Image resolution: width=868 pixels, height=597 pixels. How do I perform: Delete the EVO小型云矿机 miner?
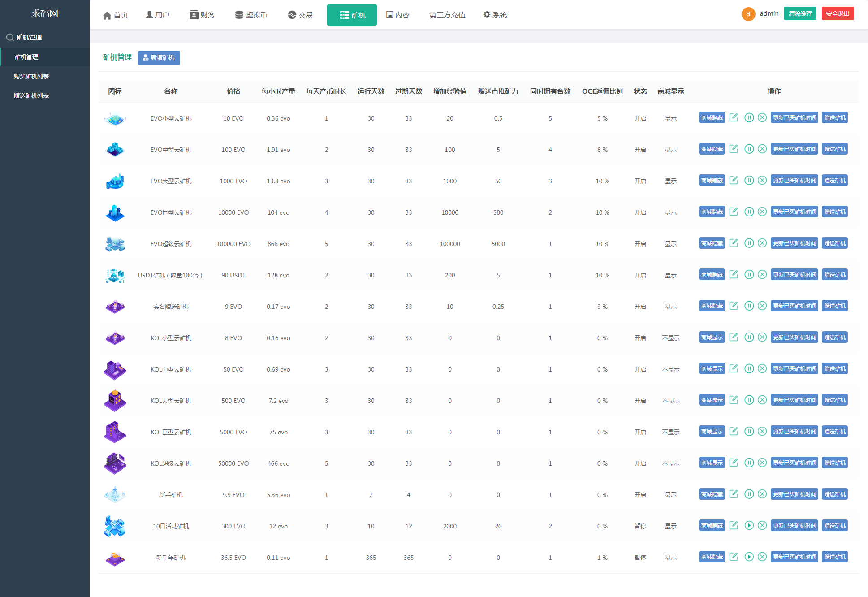point(762,117)
